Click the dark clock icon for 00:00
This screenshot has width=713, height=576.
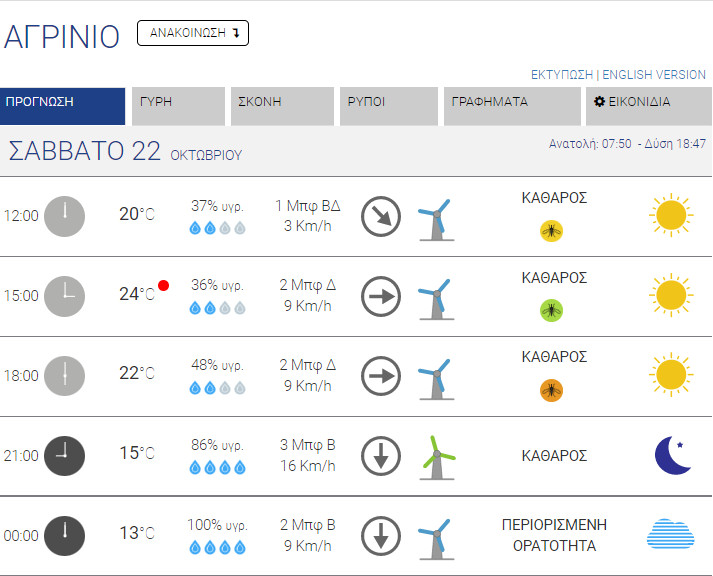[65, 535]
